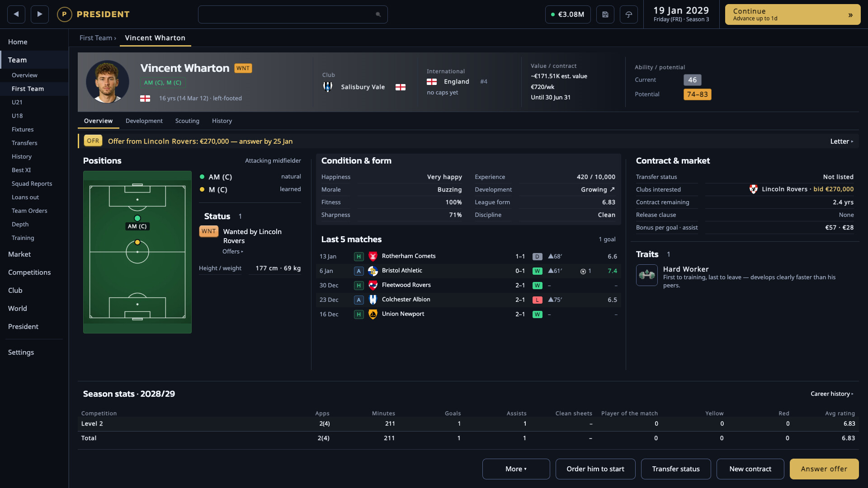Expand the Letter link on offer banner
Image resolution: width=868 pixels, height=488 pixels.
842,141
